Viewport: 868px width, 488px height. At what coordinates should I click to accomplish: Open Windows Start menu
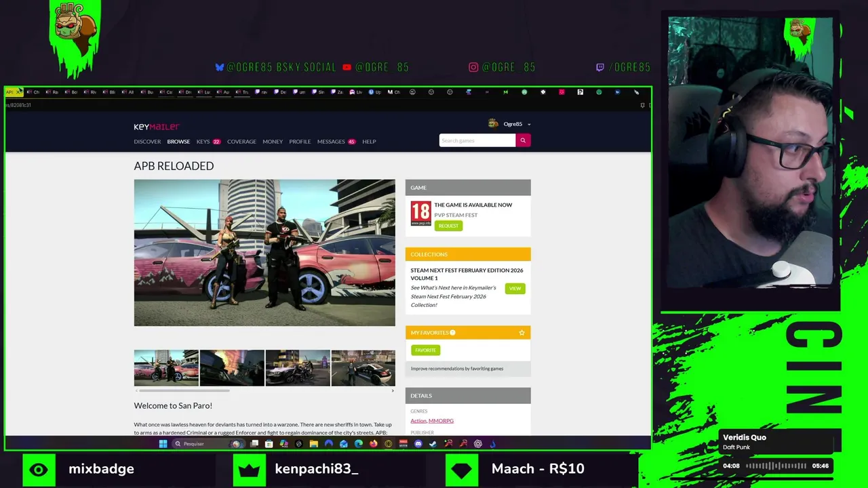[163, 444]
